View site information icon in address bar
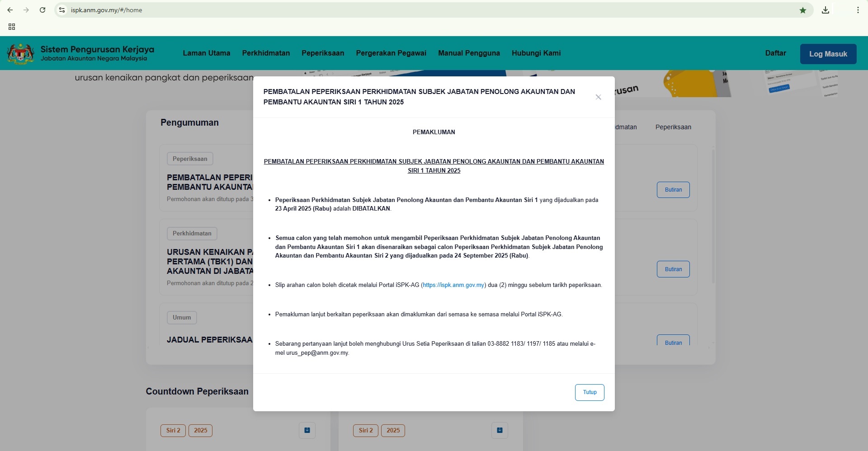This screenshot has width=868, height=451. (x=62, y=10)
